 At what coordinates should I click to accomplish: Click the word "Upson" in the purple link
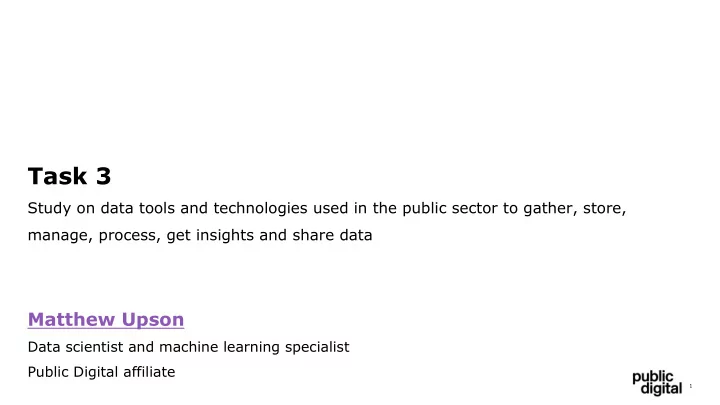pyautogui.click(x=153, y=320)
